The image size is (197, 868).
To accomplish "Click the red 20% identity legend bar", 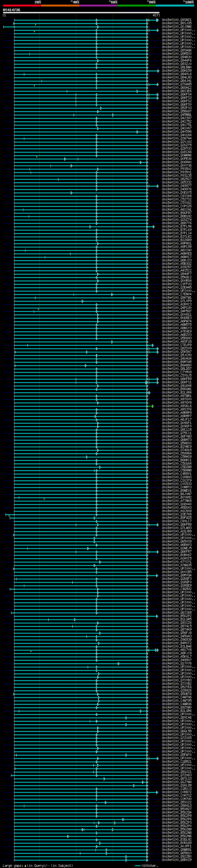I will click(x=22, y=6).
